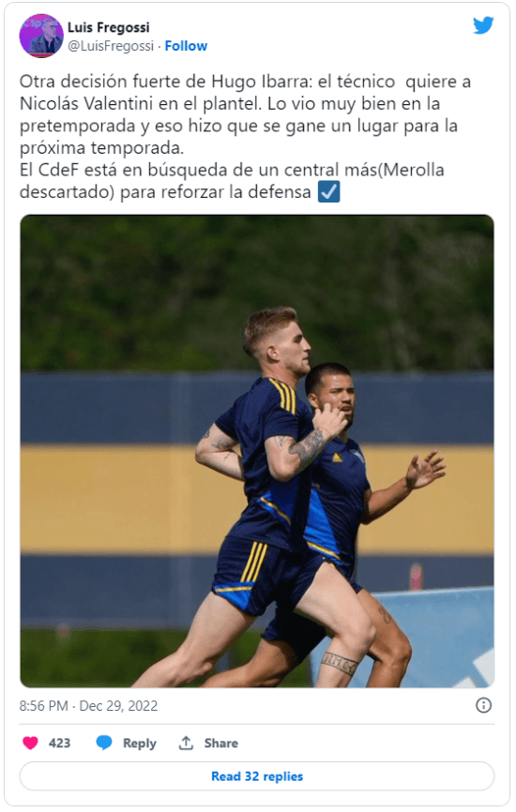Follow Luis Fregossi

point(186,46)
